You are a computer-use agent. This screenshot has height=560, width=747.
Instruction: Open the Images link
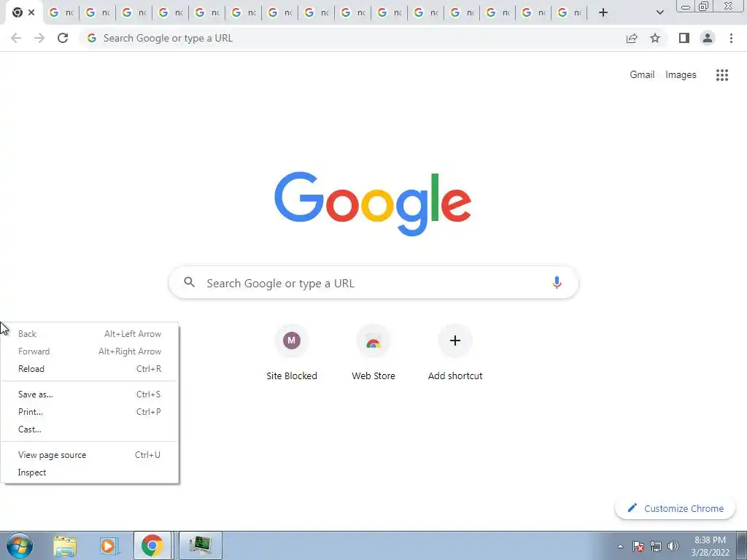pos(681,75)
